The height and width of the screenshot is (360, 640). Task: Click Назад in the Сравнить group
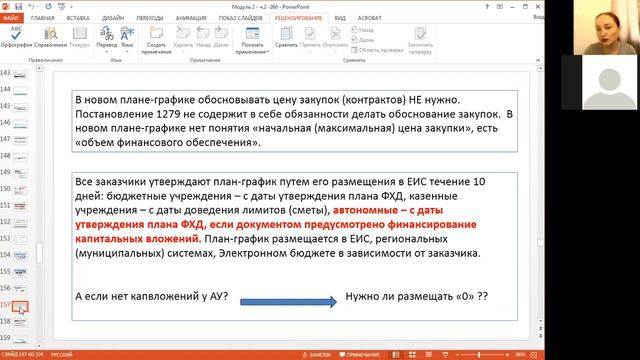362,30
